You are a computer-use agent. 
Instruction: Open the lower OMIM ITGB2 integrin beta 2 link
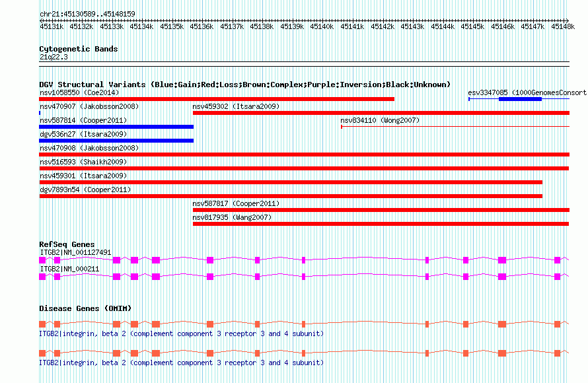point(182,363)
